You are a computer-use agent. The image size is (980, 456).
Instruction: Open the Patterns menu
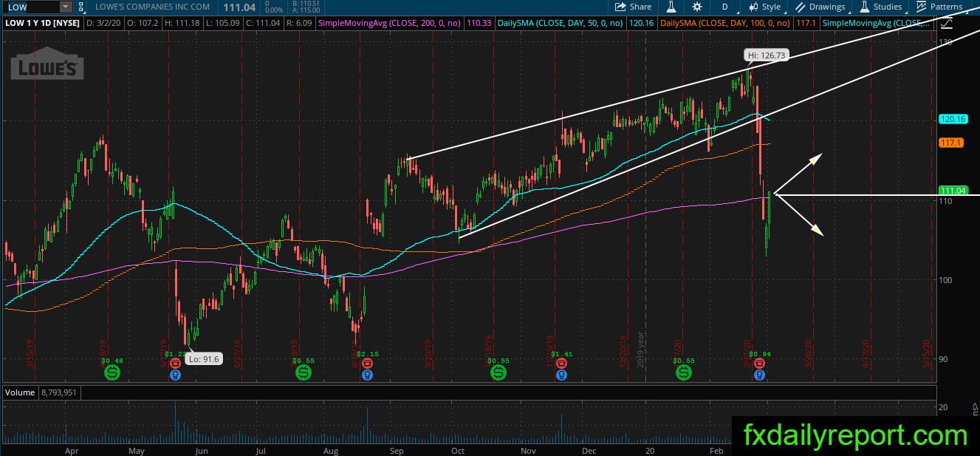point(939,7)
